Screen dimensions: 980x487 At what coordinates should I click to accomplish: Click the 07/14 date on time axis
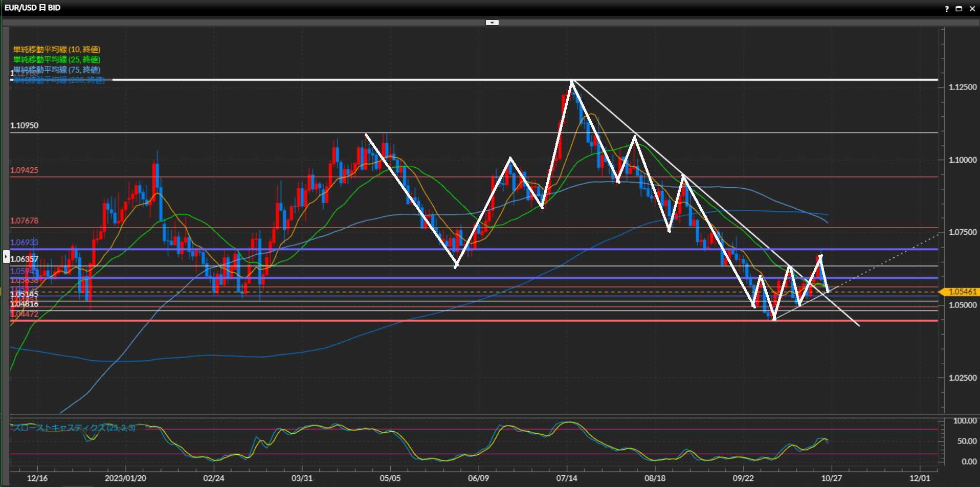(x=567, y=478)
